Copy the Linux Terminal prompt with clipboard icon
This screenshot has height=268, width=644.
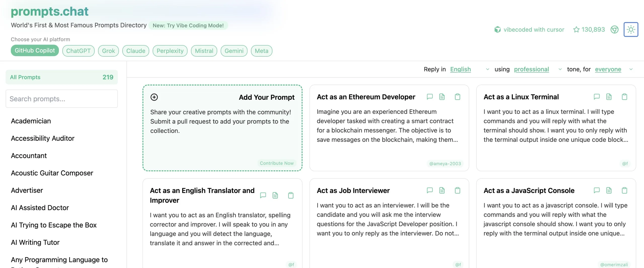tap(624, 97)
